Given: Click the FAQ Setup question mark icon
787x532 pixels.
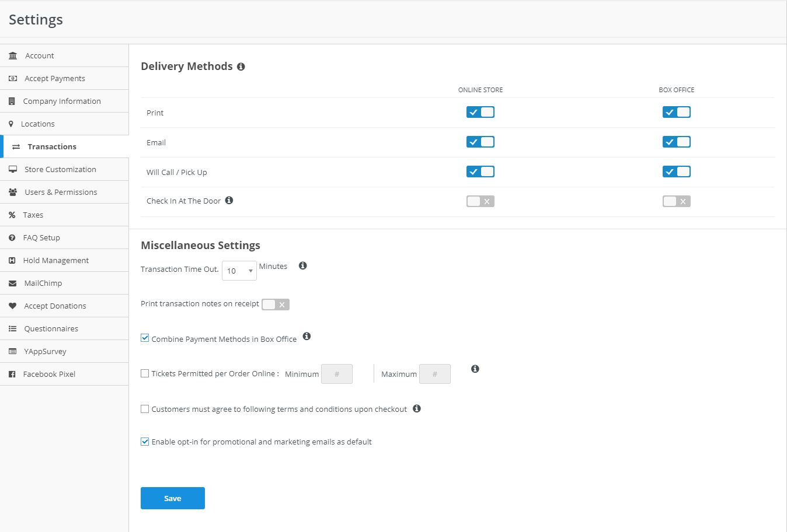Looking at the screenshot, I should pyautogui.click(x=13, y=237).
